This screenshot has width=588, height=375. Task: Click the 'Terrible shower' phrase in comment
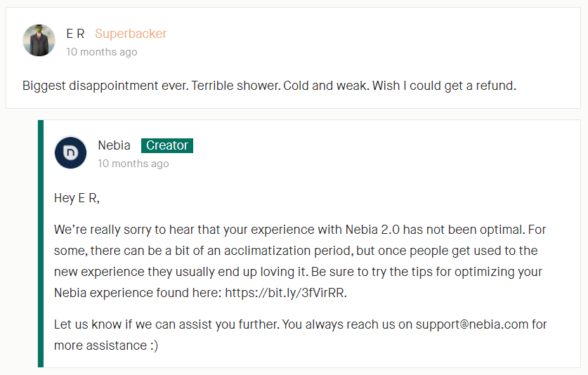tap(236, 86)
